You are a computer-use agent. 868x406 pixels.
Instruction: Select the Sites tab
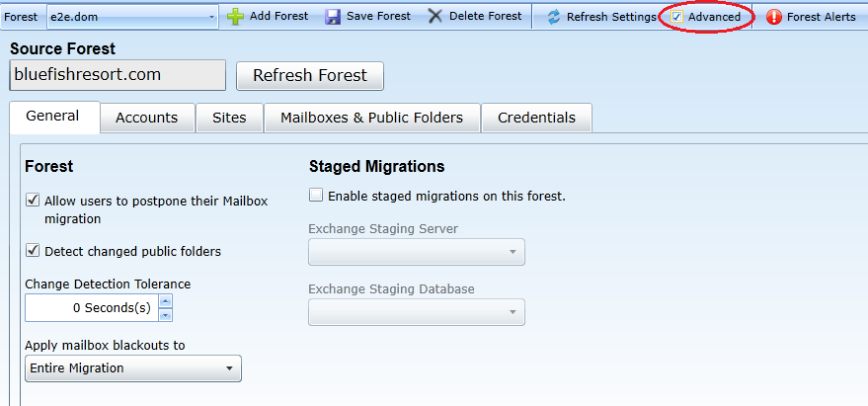[x=229, y=118]
